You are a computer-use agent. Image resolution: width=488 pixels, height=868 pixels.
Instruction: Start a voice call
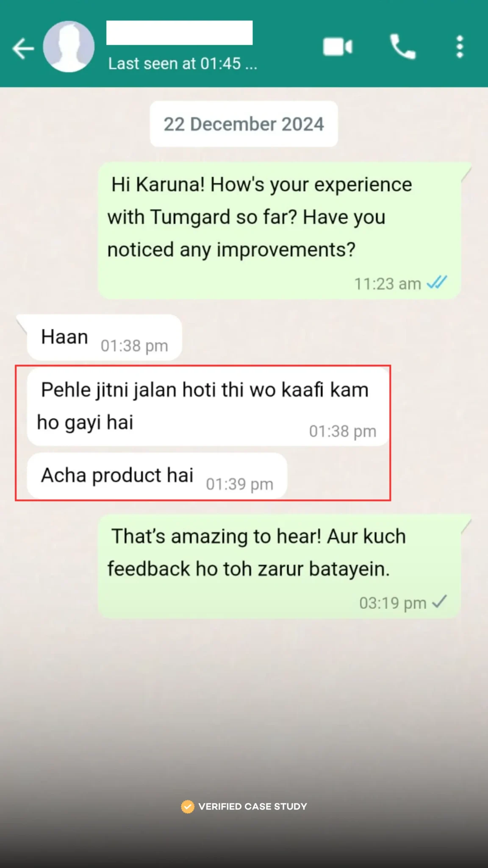(x=403, y=47)
